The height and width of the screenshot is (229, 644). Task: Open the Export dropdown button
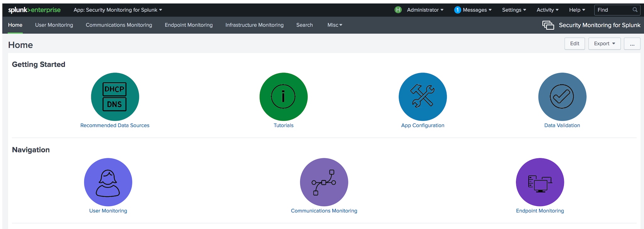(604, 44)
